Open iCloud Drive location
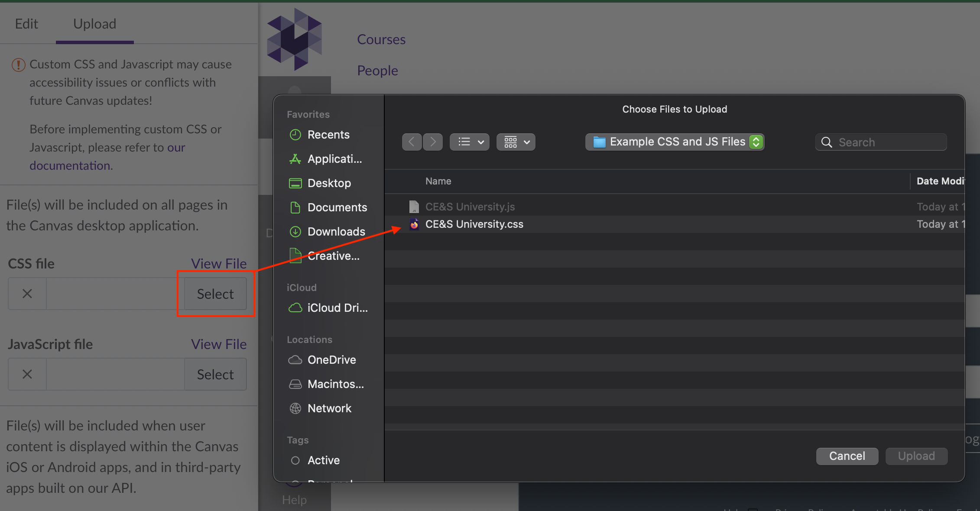 [x=337, y=308]
